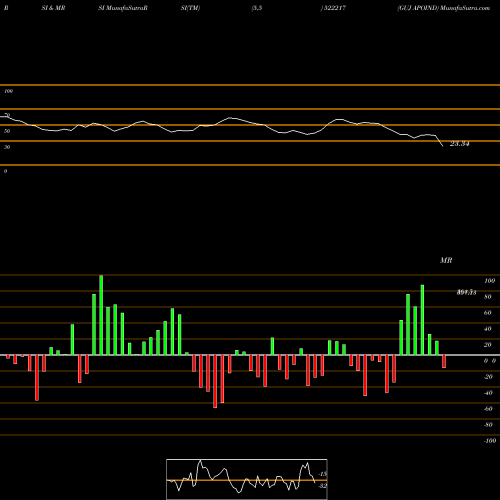This screenshot has width=500, height=500.
Task: Click the MR axis label 40
Action: pos(488,329)
